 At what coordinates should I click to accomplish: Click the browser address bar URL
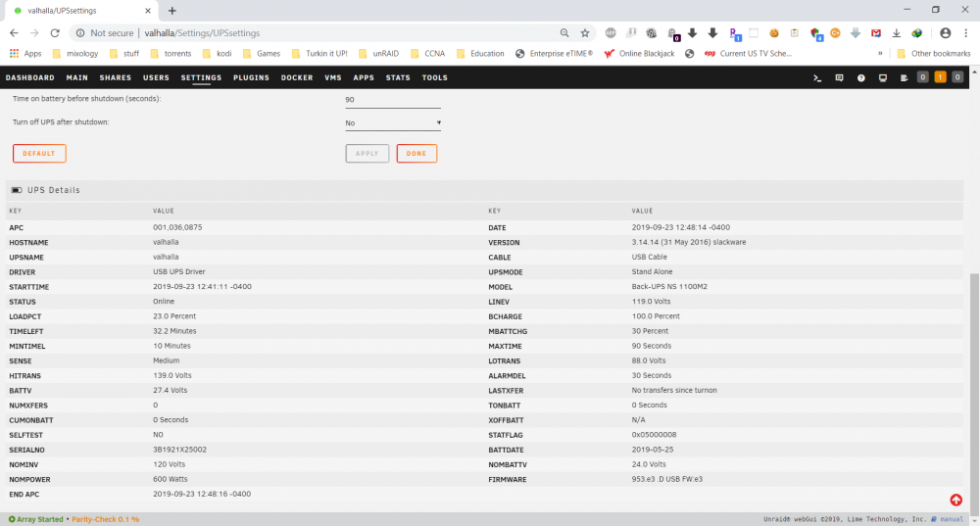pos(202,33)
